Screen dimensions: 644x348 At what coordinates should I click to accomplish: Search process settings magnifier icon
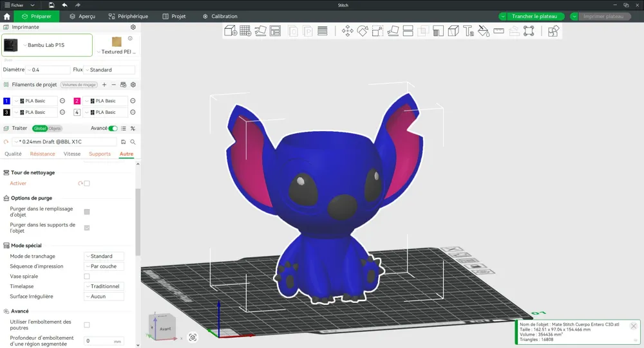(133, 142)
